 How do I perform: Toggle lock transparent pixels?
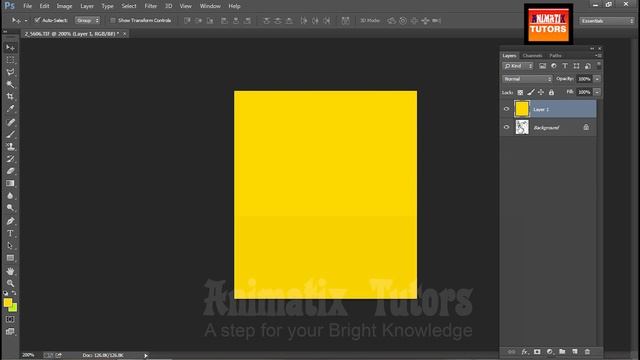point(520,93)
